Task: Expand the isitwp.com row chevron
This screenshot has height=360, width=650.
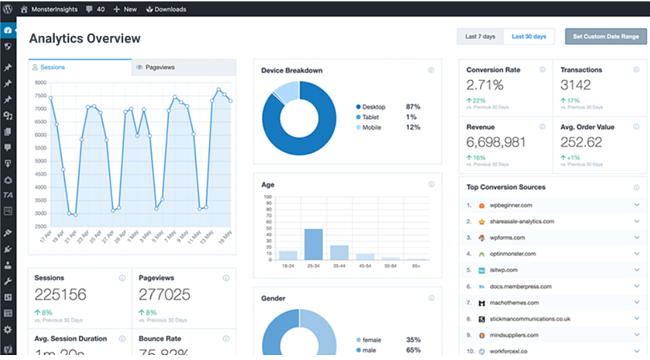Action: point(637,270)
